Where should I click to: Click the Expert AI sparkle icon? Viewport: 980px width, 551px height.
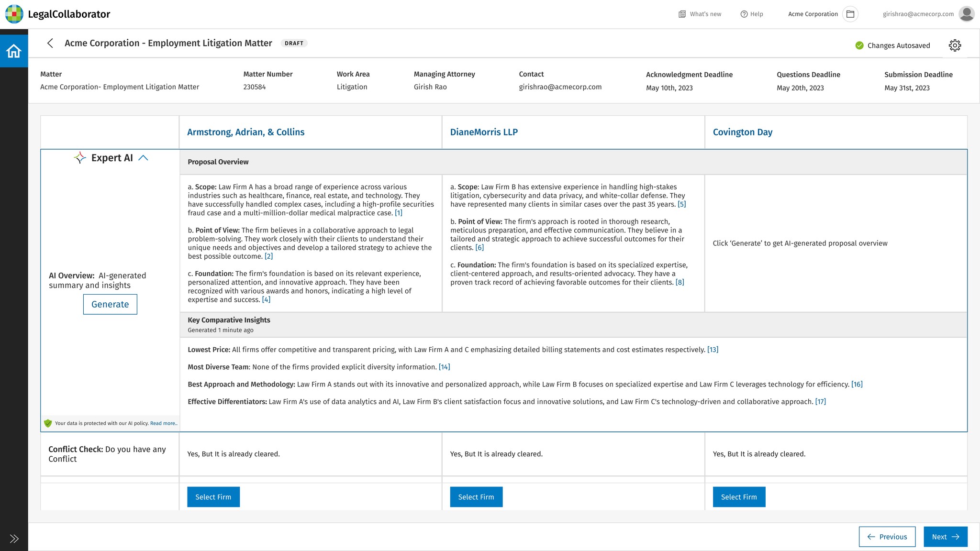(x=80, y=158)
